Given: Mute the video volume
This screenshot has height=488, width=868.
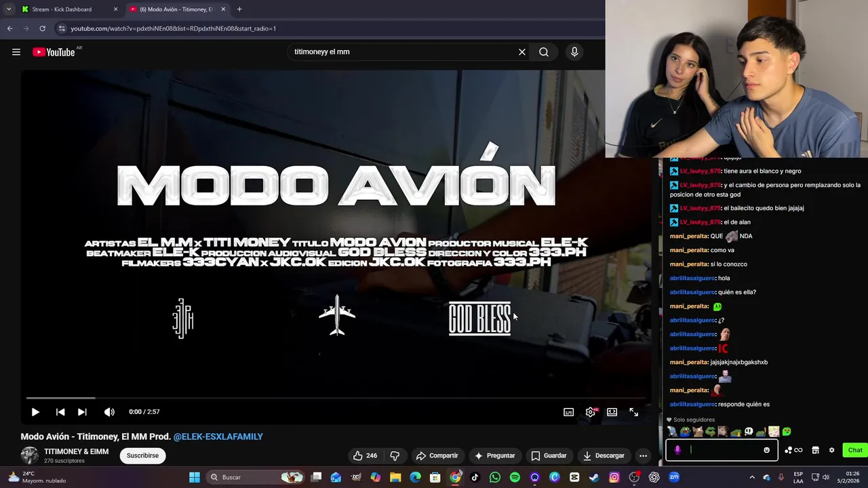Looking at the screenshot, I should 109,411.
